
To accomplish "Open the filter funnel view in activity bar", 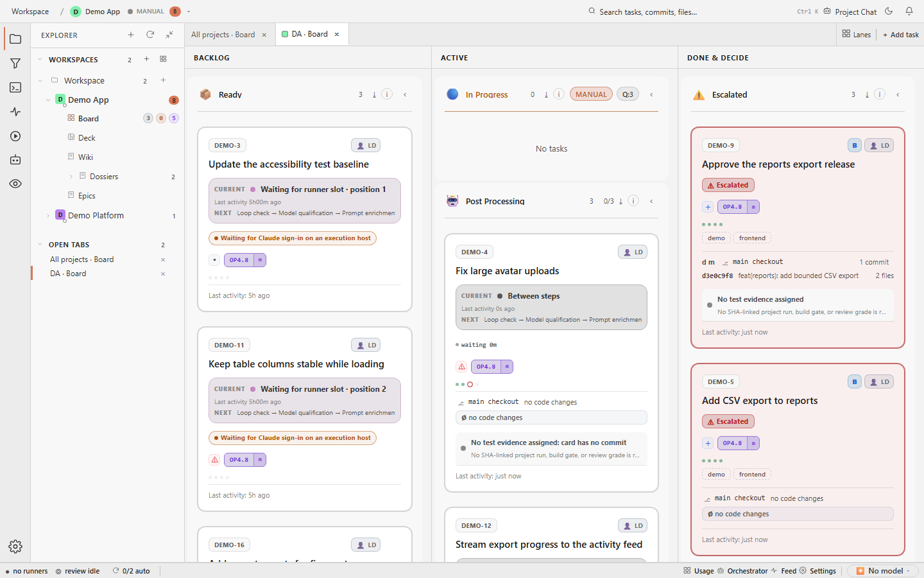I will point(15,64).
